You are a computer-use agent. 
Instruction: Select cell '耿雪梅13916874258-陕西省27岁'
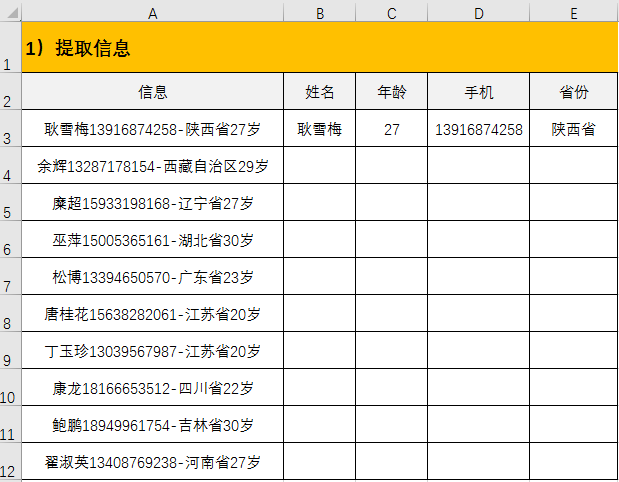pyautogui.click(x=152, y=128)
